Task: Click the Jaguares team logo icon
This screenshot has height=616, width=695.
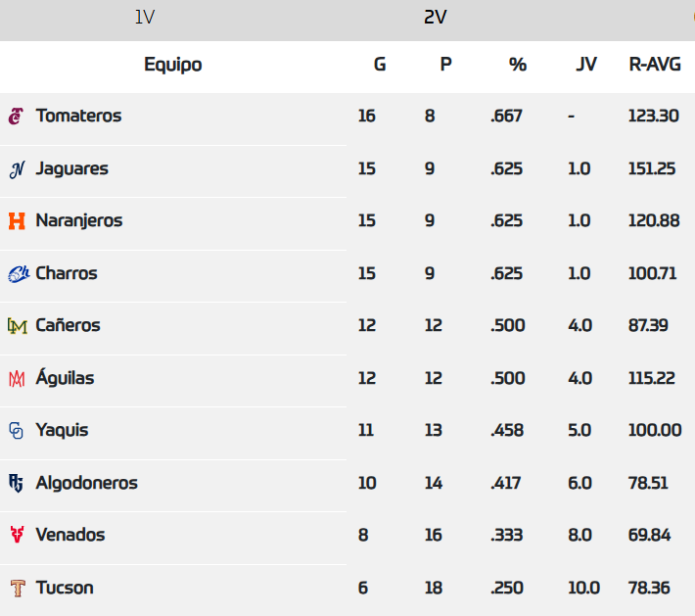Action: [x=16, y=169]
